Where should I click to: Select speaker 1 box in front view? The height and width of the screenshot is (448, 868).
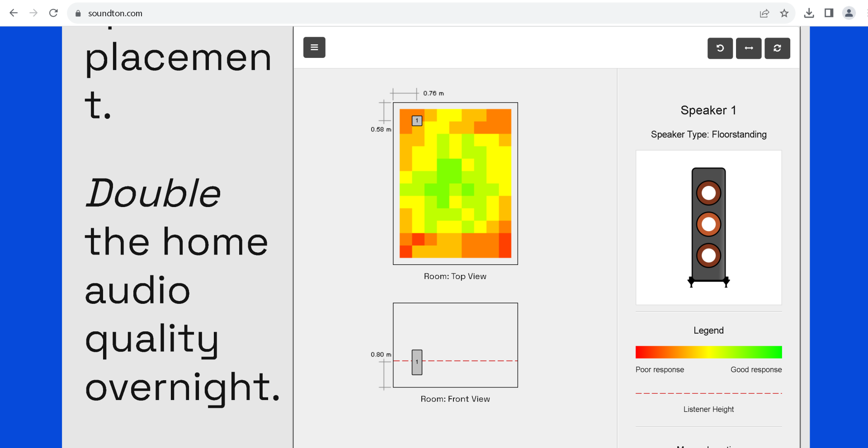click(x=417, y=362)
